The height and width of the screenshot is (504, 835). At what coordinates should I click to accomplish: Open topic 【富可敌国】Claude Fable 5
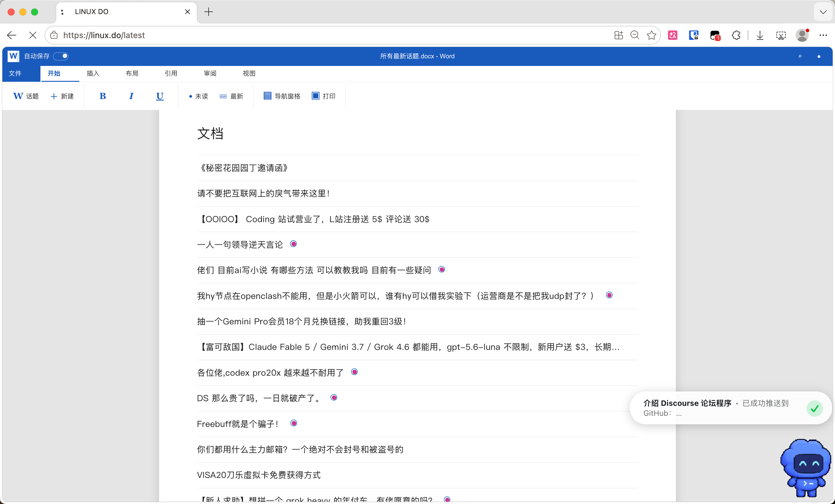[x=409, y=347]
